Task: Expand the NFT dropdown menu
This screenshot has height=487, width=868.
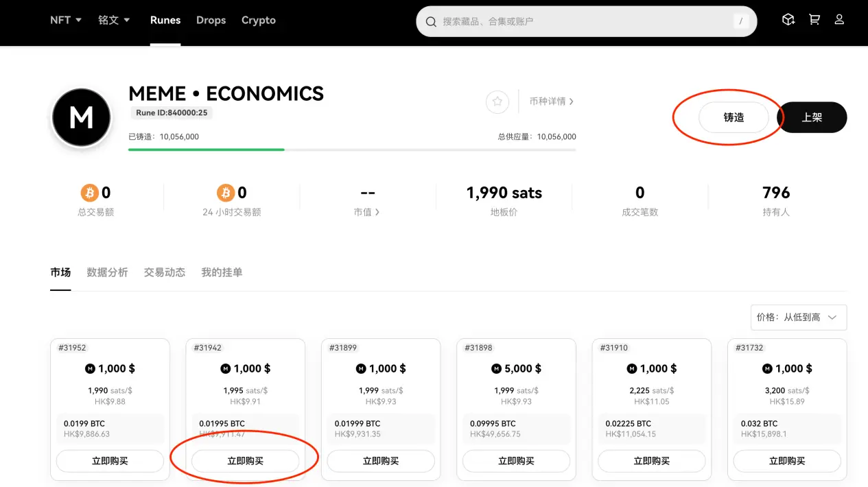Action: click(x=66, y=20)
